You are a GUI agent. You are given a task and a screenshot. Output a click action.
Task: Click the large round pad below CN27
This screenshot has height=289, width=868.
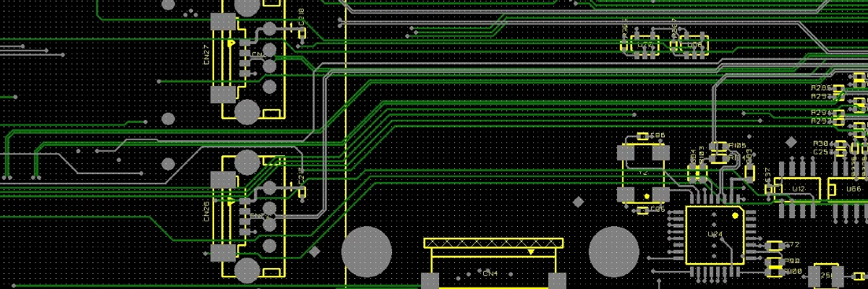[x=247, y=112]
